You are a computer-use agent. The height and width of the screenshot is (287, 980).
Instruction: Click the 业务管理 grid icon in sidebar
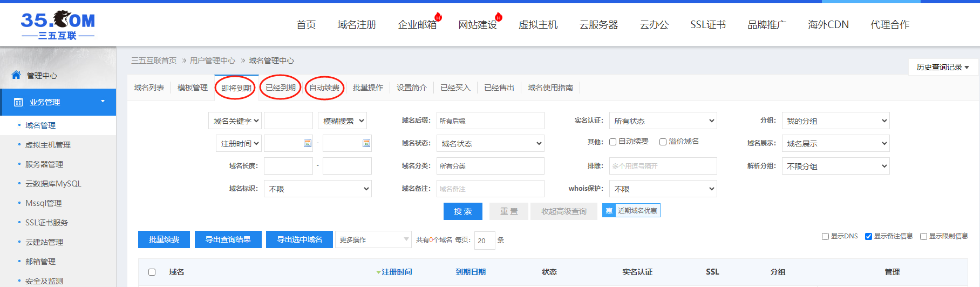click(18, 102)
